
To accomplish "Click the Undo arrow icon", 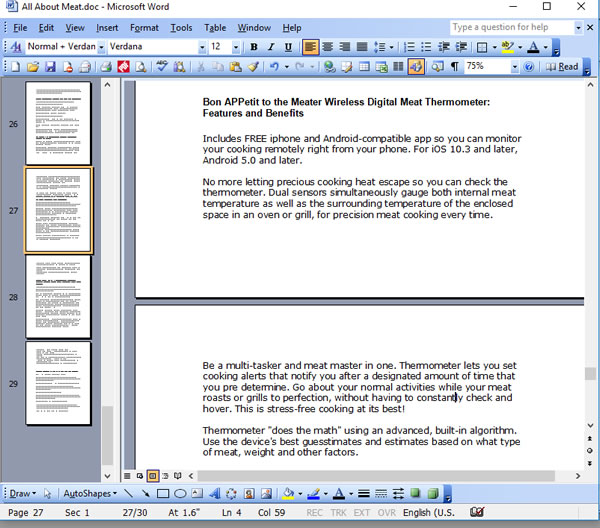I will (274, 67).
